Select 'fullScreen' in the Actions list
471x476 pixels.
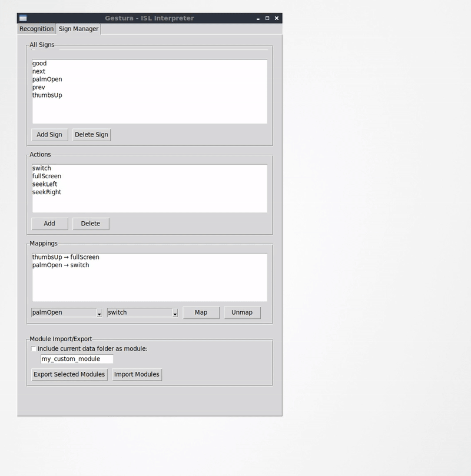click(x=150, y=176)
